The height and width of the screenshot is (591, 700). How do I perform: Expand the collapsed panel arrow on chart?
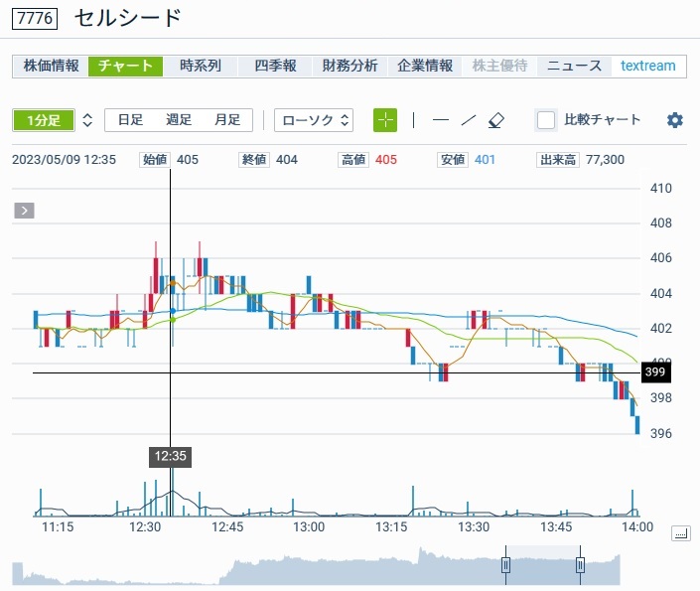click(x=25, y=210)
